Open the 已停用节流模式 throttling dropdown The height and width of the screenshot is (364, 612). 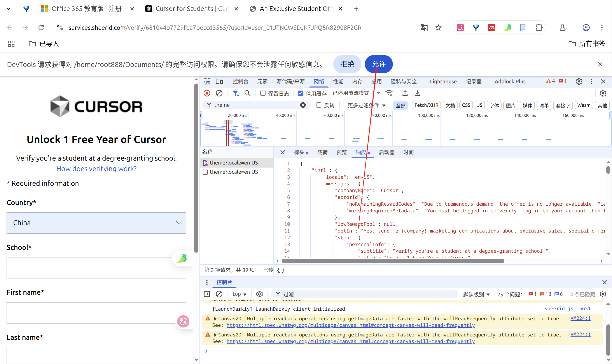click(x=356, y=93)
